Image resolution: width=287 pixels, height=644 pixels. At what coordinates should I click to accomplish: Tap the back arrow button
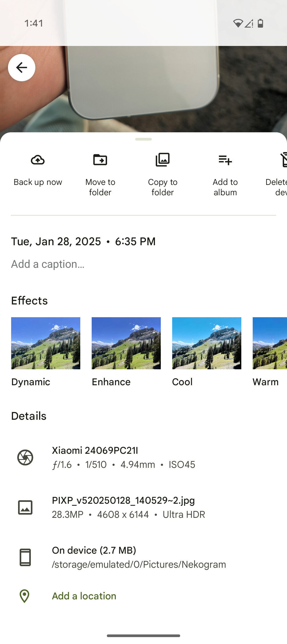pos(22,67)
